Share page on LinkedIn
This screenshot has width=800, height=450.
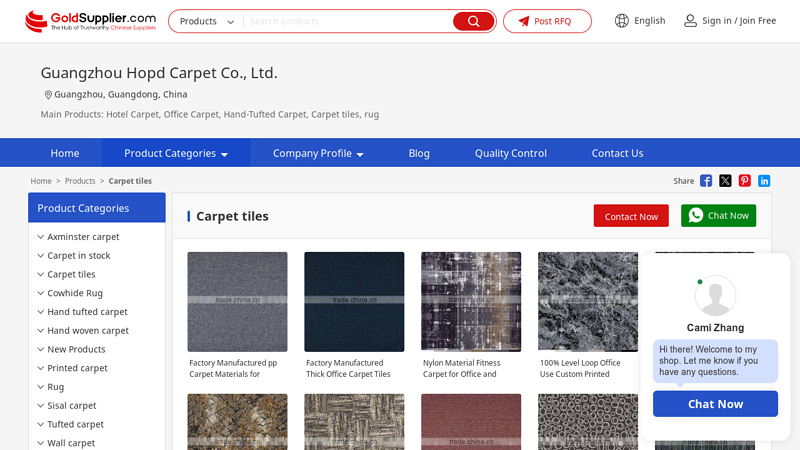764,181
